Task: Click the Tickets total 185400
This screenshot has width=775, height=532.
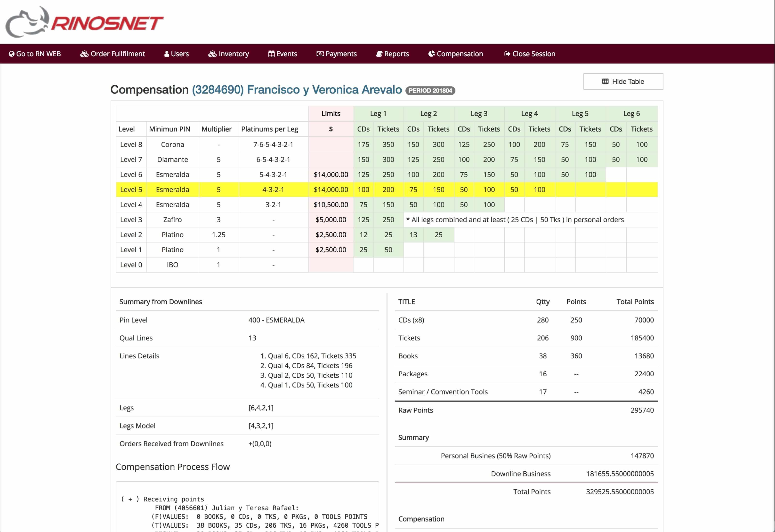Action: [x=642, y=338]
